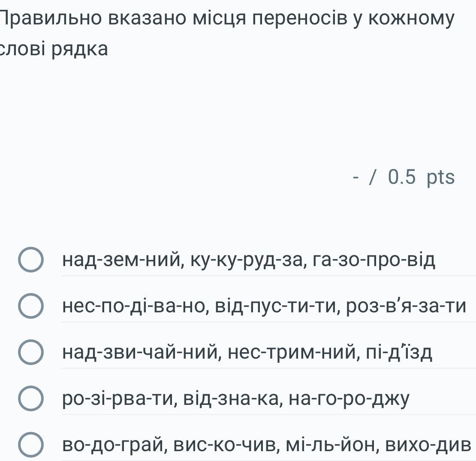Click the dash placeholder before "/ 0.5 pts"

tap(355, 177)
